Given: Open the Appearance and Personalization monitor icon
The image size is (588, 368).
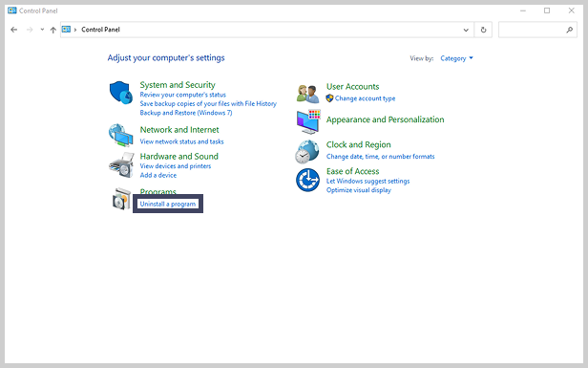Looking at the screenshot, I should coord(308,121).
